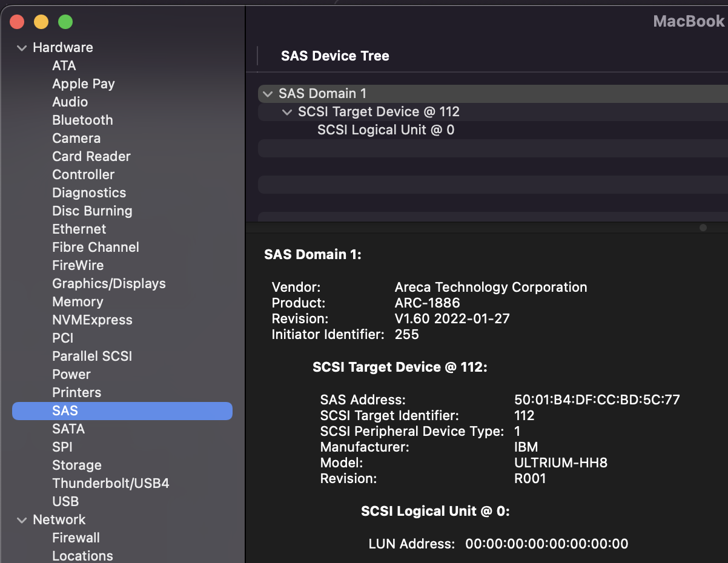Click Revision value R001

[x=530, y=478]
